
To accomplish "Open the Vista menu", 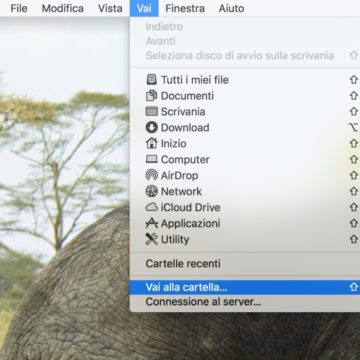I will pyautogui.click(x=110, y=8).
